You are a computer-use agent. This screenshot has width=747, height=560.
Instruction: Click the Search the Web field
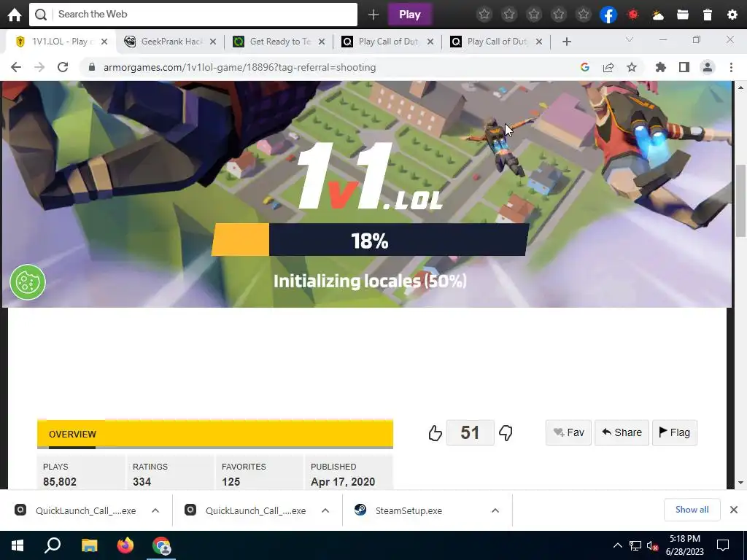(x=193, y=15)
